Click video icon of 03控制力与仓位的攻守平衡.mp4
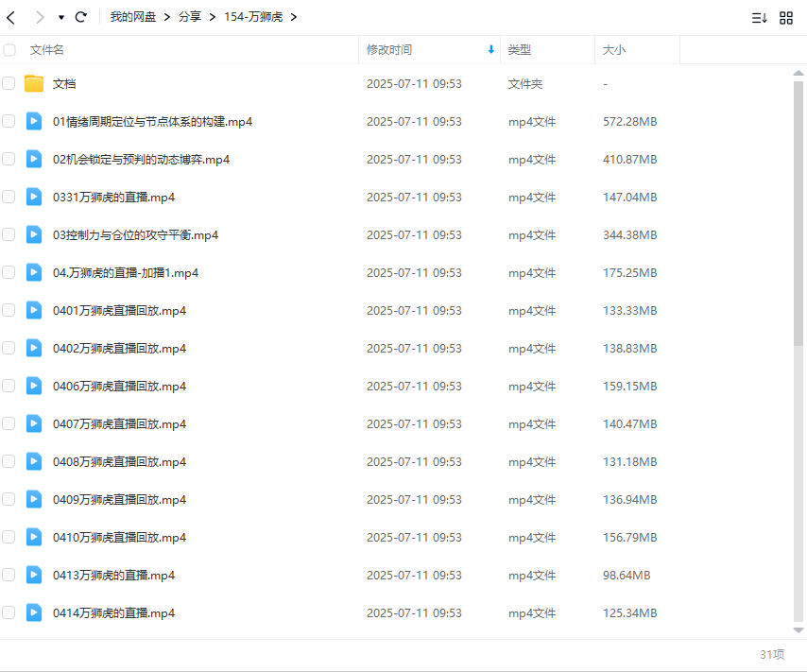 34,234
